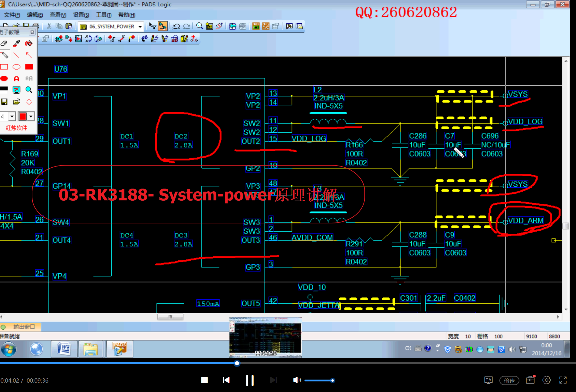Select the filled red ellipse tool
Screen dimensions: 576x392
pos(4,78)
